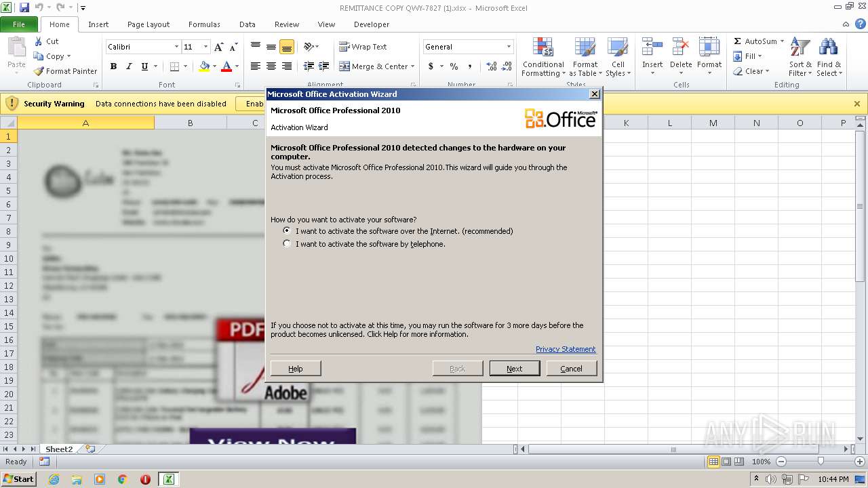868x488 pixels.
Task: Toggle Bold formatting
Action: click(x=113, y=66)
